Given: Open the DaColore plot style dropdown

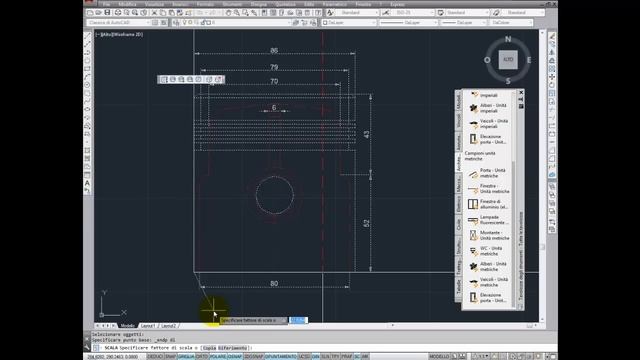Looking at the screenshot, I should (511, 22).
